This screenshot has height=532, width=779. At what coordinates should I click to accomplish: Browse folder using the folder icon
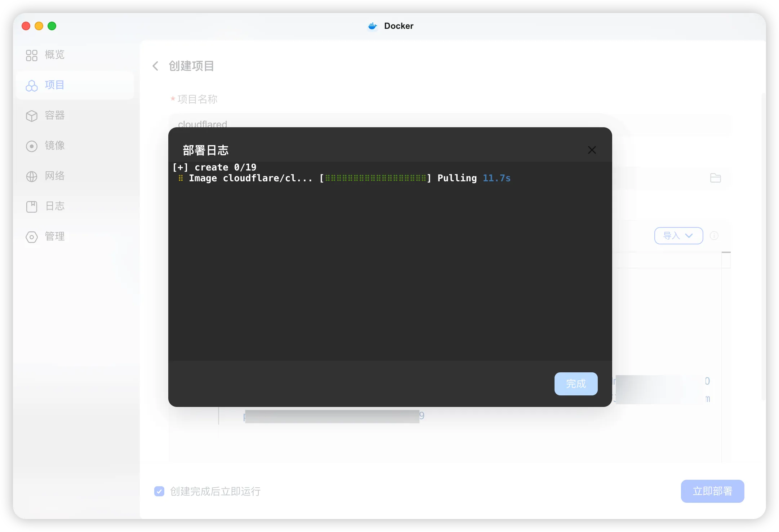pos(715,178)
